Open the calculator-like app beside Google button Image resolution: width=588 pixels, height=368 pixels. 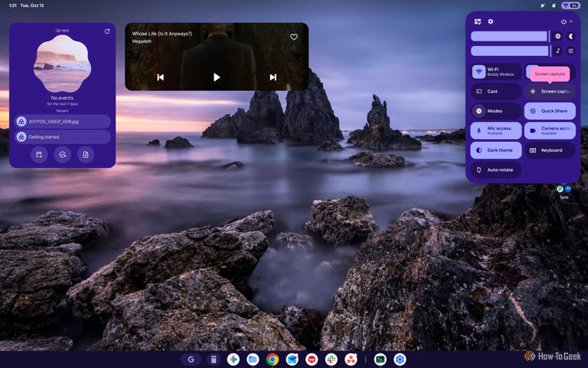pyautogui.click(x=214, y=360)
